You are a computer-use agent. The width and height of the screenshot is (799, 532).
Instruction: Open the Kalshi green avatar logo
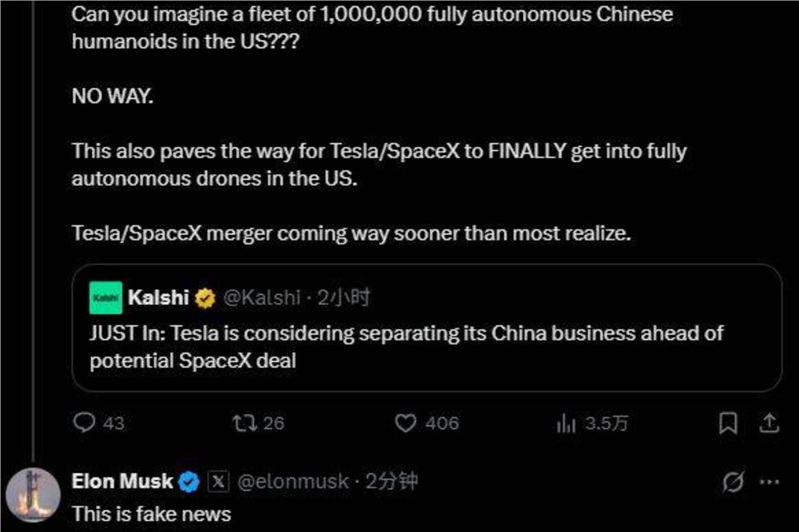click(105, 298)
